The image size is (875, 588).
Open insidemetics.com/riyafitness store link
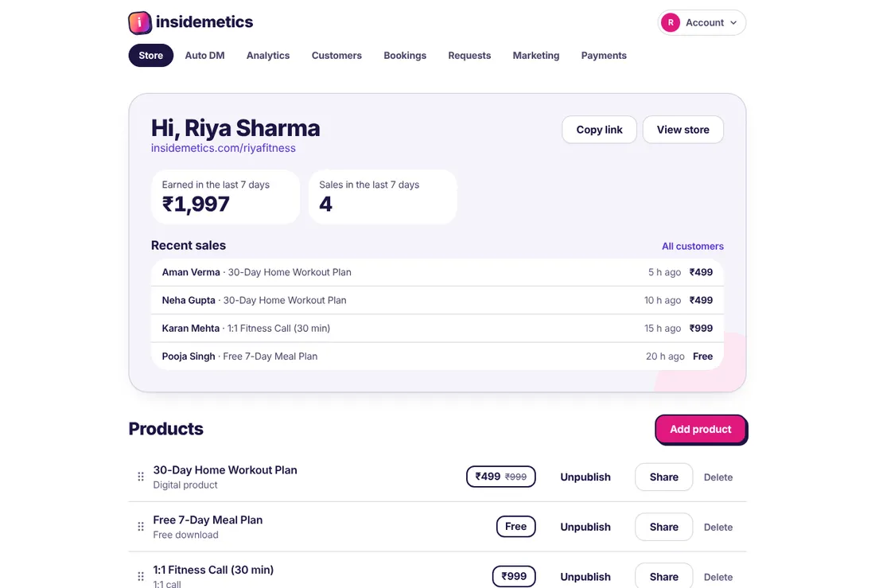(224, 148)
